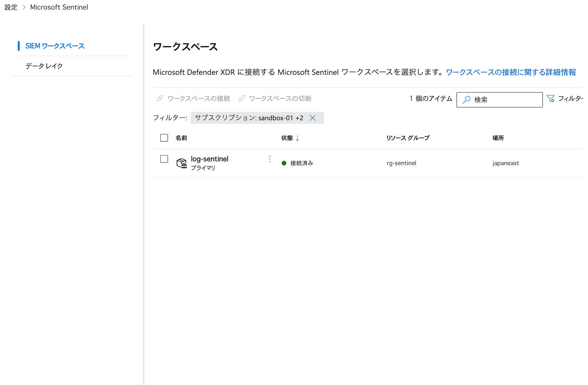Open the フィルター funnel icon
The height and width of the screenshot is (385, 588).
click(x=551, y=99)
